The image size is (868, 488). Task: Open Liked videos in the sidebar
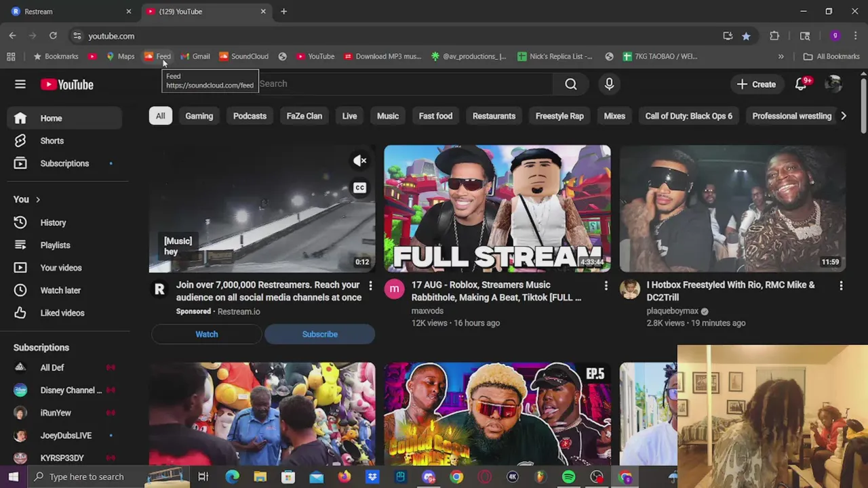pyautogui.click(x=65, y=313)
